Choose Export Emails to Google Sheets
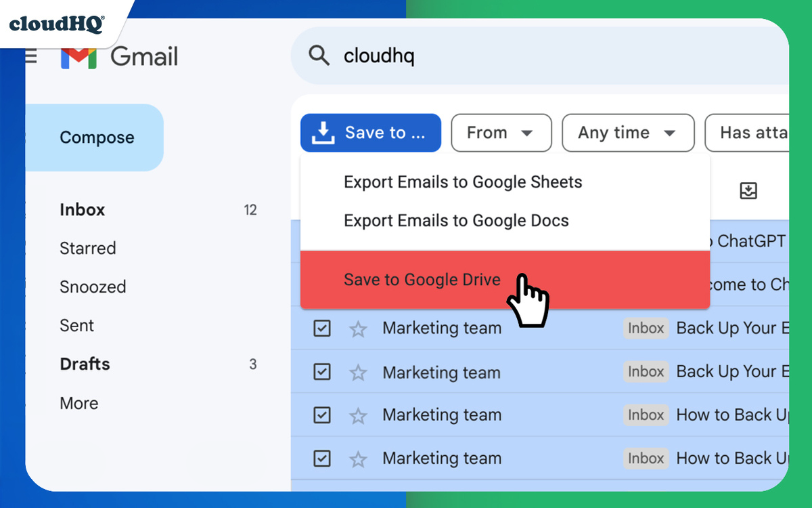This screenshot has height=508, width=812. 463,182
